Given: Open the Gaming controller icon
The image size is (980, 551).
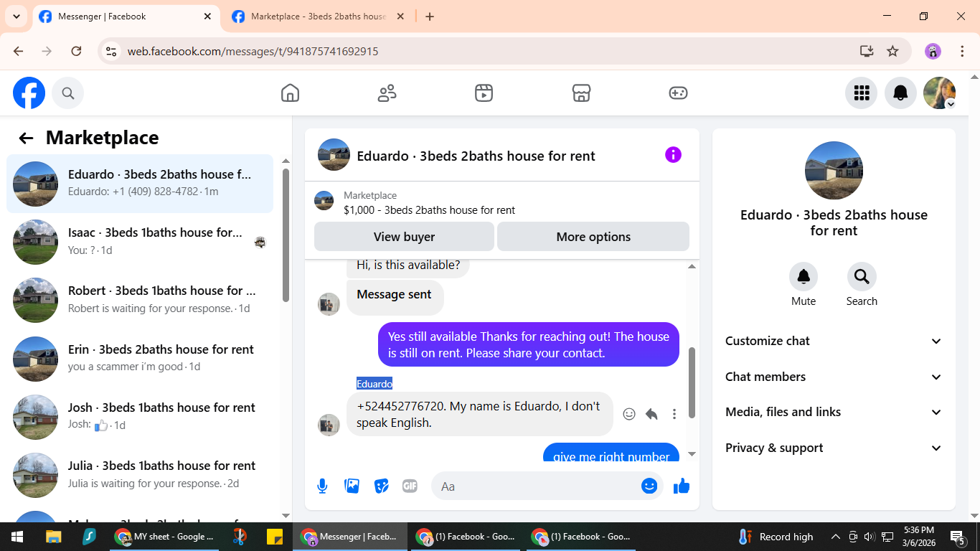Looking at the screenshot, I should (x=678, y=93).
